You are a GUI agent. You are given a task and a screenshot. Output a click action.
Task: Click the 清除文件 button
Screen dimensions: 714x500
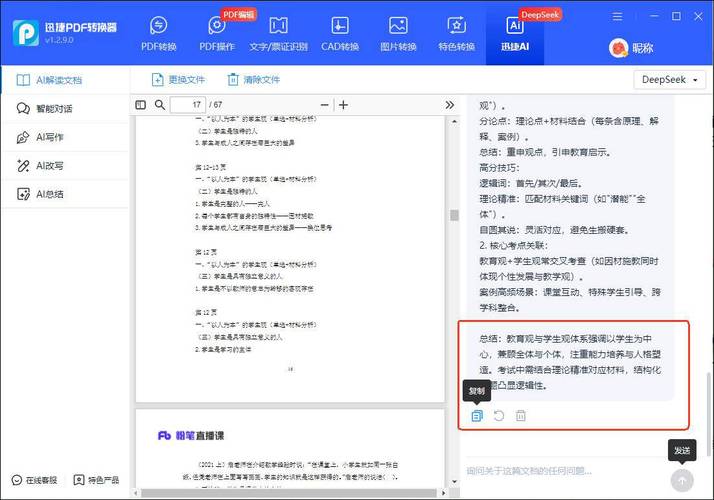pos(254,80)
